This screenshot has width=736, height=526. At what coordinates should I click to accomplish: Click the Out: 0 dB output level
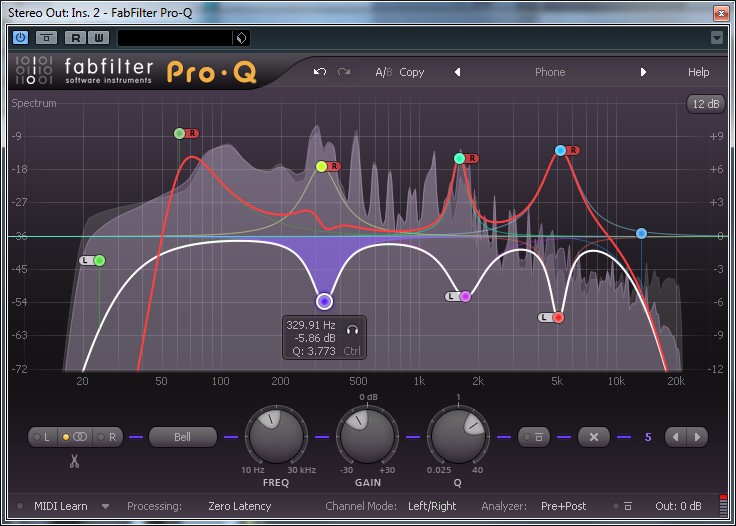[678, 506]
